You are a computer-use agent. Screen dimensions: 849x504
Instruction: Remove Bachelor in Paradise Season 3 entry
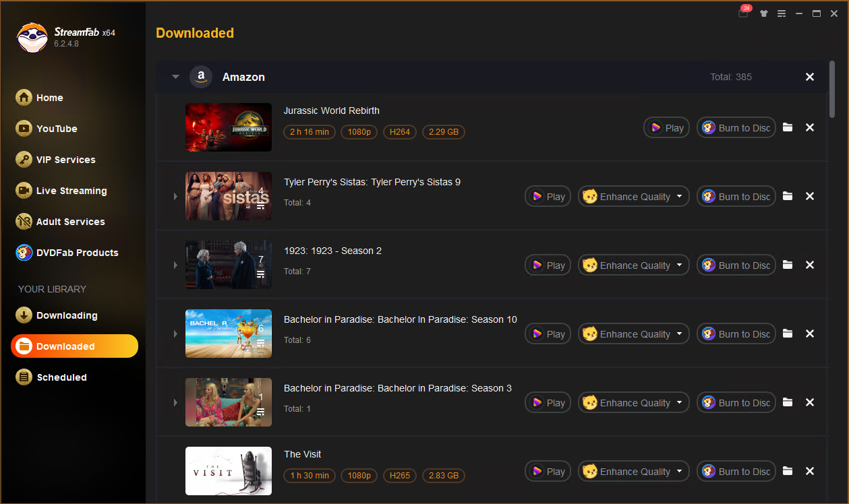[810, 402]
